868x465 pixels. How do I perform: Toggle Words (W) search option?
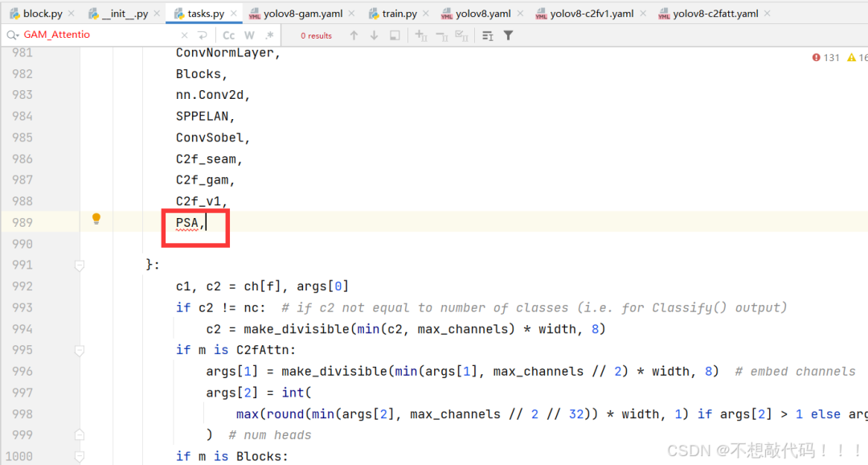pyautogui.click(x=250, y=35)
